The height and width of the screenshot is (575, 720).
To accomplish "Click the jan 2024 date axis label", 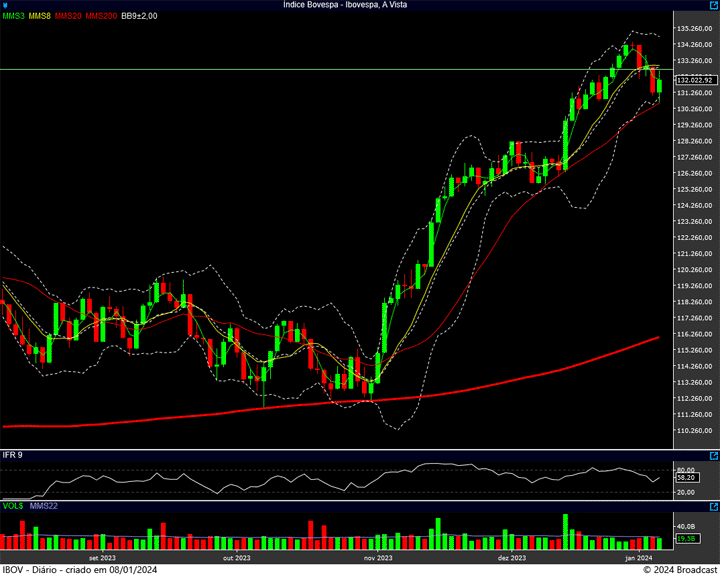I will pos(639,557).
